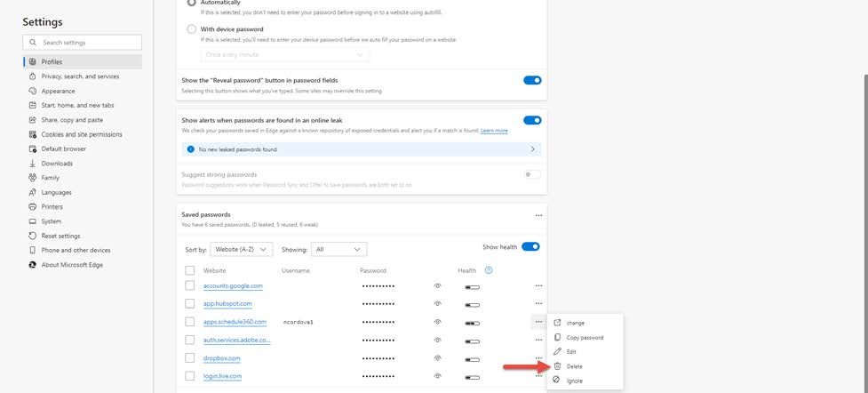The height and width of the screenshot is (393, 868).
Task: Click the Website column header
Action: [x=214, y=270]
